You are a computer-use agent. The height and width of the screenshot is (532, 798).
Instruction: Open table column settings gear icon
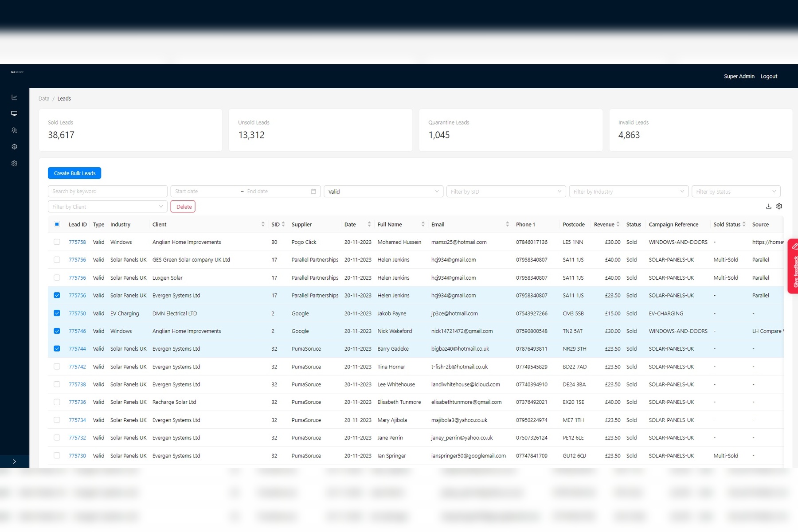(779, 206)
